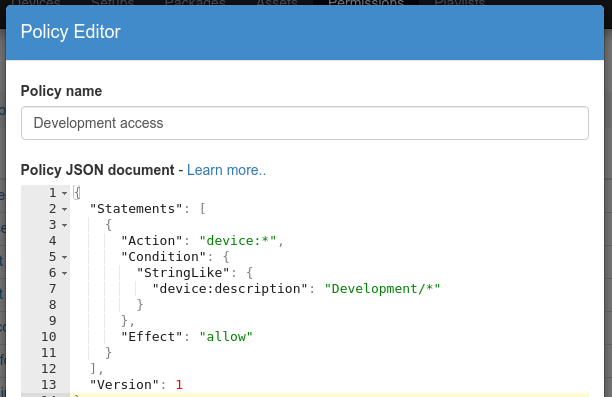Collapse the fold arrow on line 1

[64, 193]
